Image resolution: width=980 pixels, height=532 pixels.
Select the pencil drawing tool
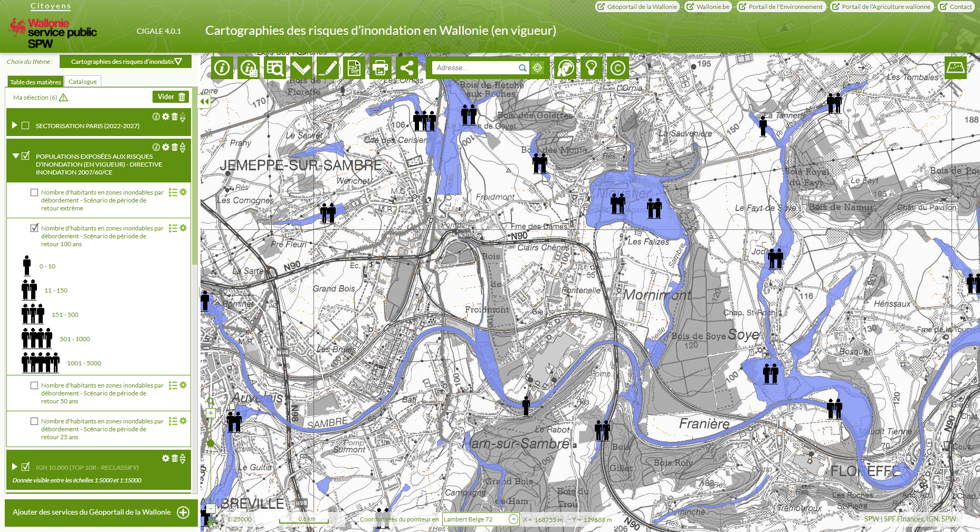tap(328, 68)
